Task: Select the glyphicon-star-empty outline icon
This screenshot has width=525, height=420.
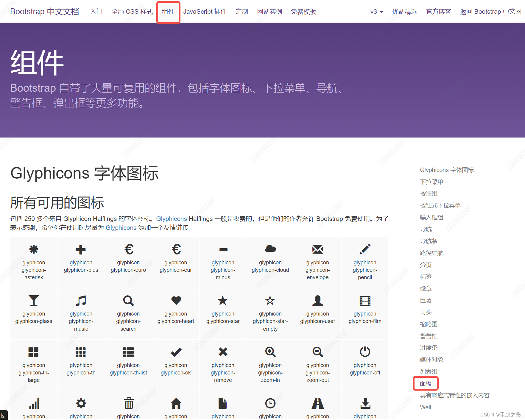Action: click(270, 300)
